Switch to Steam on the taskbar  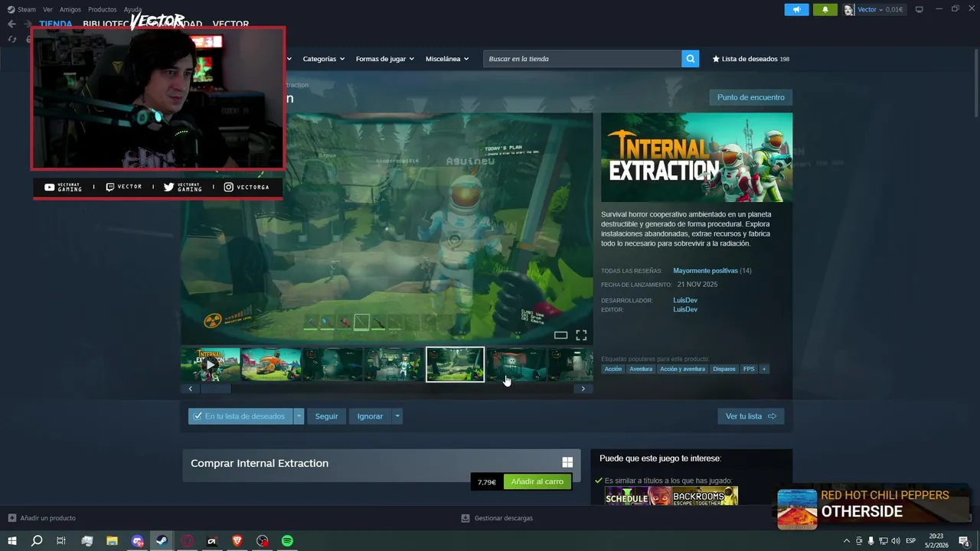162,541
